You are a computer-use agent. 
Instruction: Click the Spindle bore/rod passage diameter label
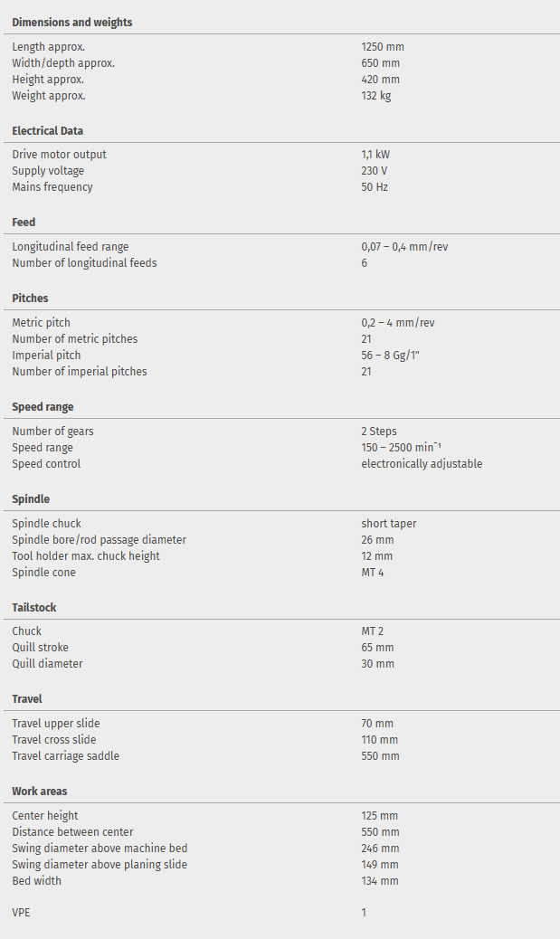coord(99,540)
